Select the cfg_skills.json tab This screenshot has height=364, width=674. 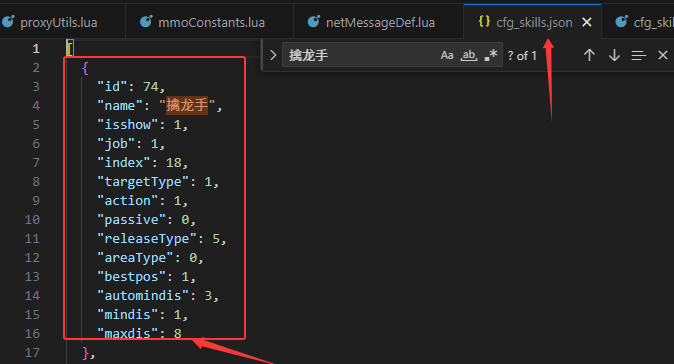[x=532, y=22]
